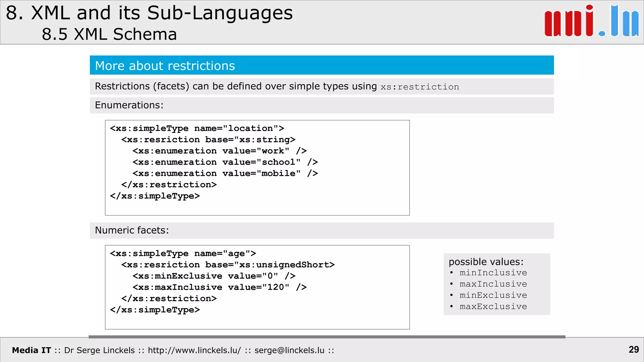The height and width of the screenshot is (362, 644).
Task: Open the http://www.linckels.lu/ link
Action: coord(194,350)
